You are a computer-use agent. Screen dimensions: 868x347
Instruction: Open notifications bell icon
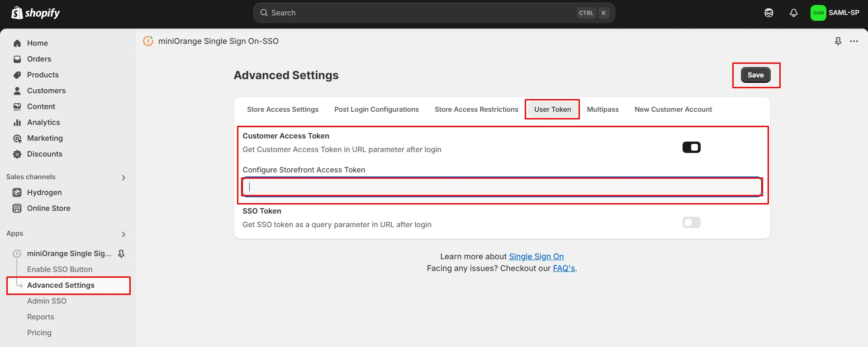coord(794,13)
